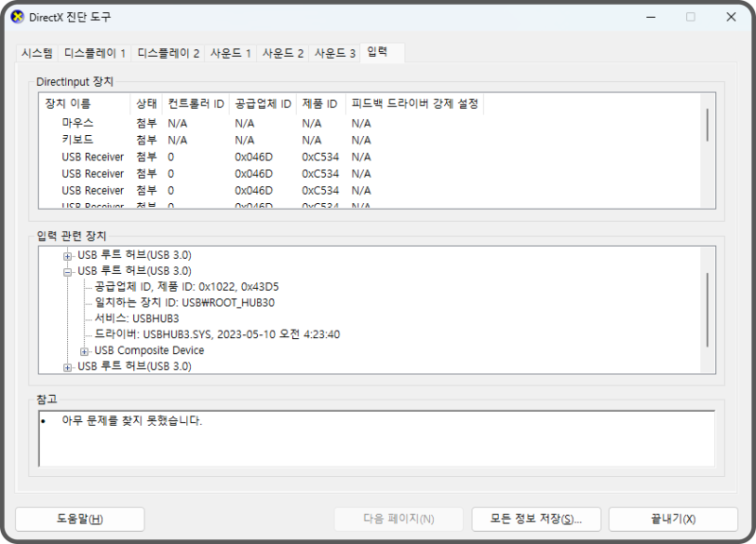Click the 장치 이름 column header

point(84,104)
